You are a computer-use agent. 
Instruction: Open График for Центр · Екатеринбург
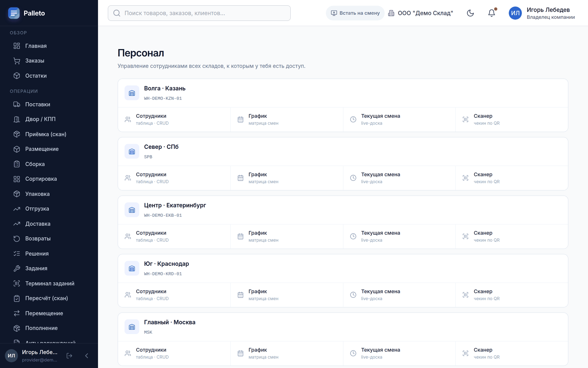pyautogui.click(x=287, y=236)
